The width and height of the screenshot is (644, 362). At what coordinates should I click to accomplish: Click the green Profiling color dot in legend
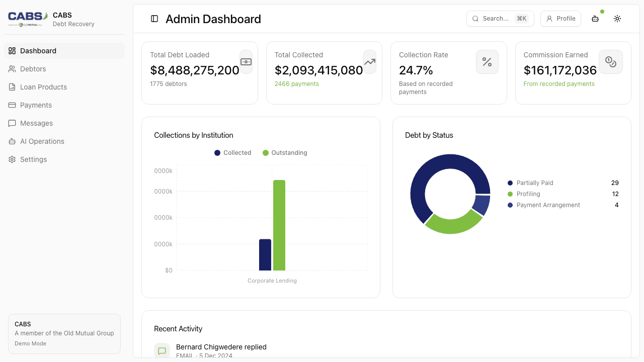[511, 194]
